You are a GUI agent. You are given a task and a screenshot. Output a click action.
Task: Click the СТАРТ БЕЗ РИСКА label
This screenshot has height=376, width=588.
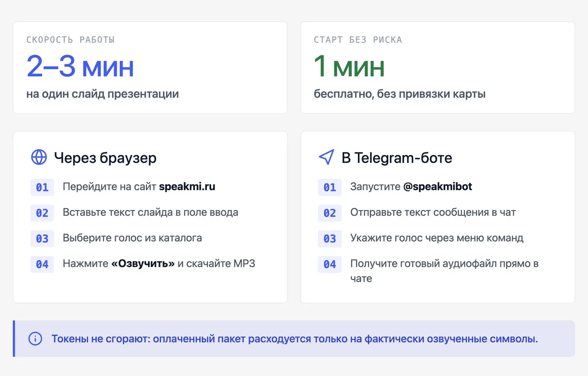click(358, 40)
